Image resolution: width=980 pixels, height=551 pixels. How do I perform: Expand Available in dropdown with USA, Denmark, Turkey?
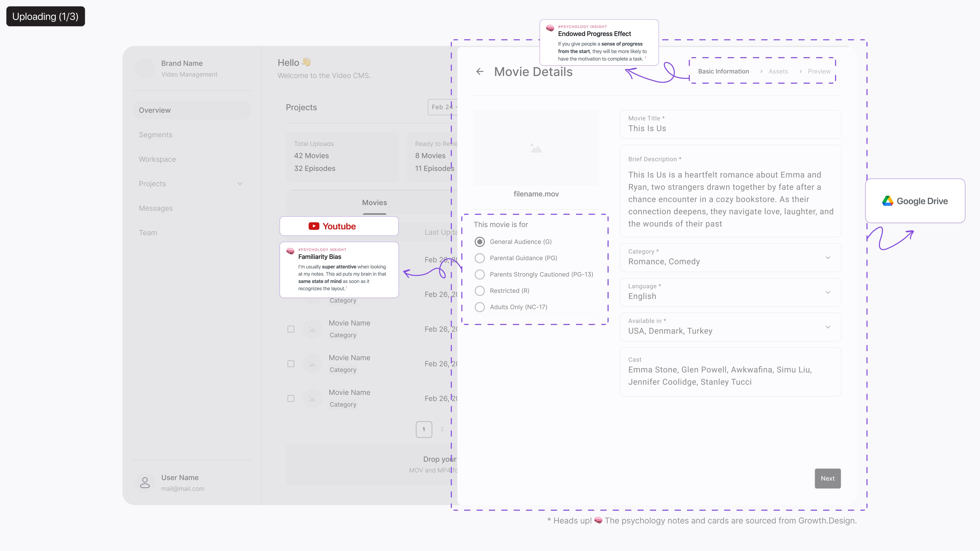(x=730, y=327)
